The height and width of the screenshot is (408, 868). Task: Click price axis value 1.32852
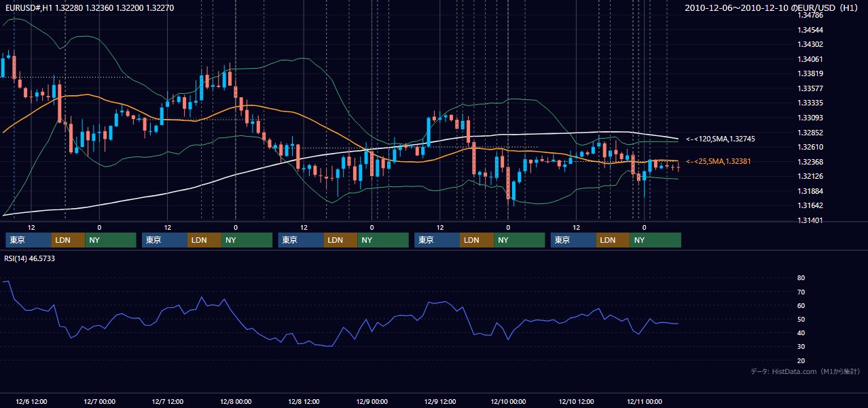click(810, 133)
